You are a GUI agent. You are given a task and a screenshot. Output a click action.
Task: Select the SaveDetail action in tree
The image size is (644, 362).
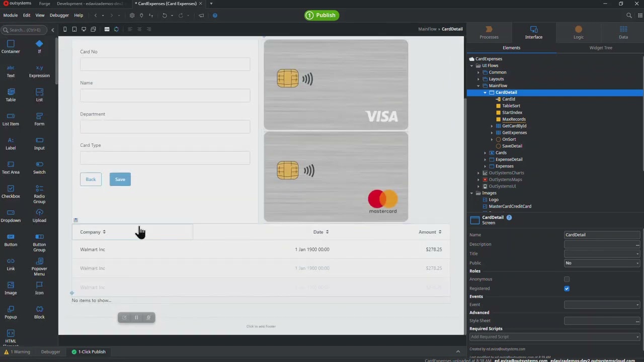512,146
